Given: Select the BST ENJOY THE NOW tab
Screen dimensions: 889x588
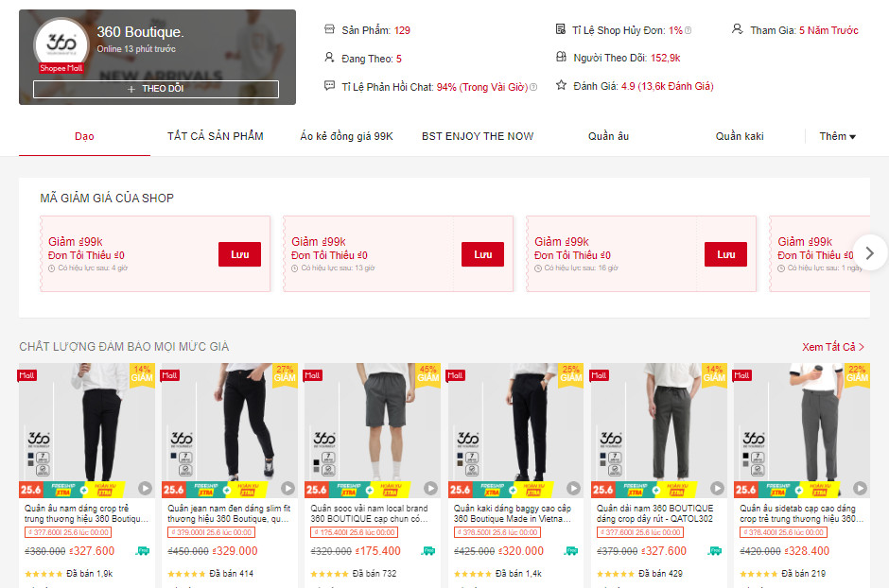Looking at the screenshot, I should click(478, 136).
